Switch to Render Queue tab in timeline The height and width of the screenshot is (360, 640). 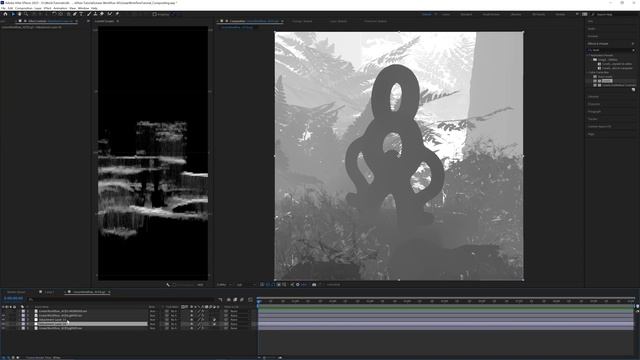click(x=16, y=292)
